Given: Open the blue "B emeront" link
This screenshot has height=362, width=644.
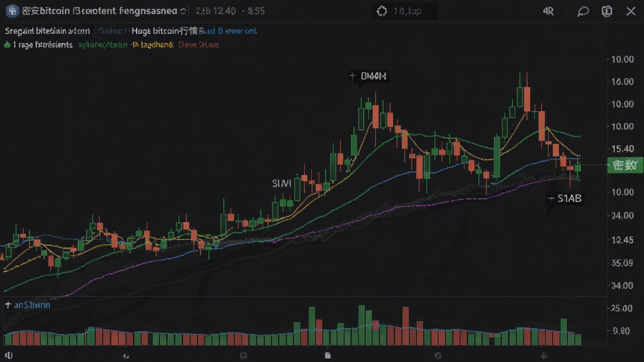Looking at the screenshot, I should coord(237,31).
